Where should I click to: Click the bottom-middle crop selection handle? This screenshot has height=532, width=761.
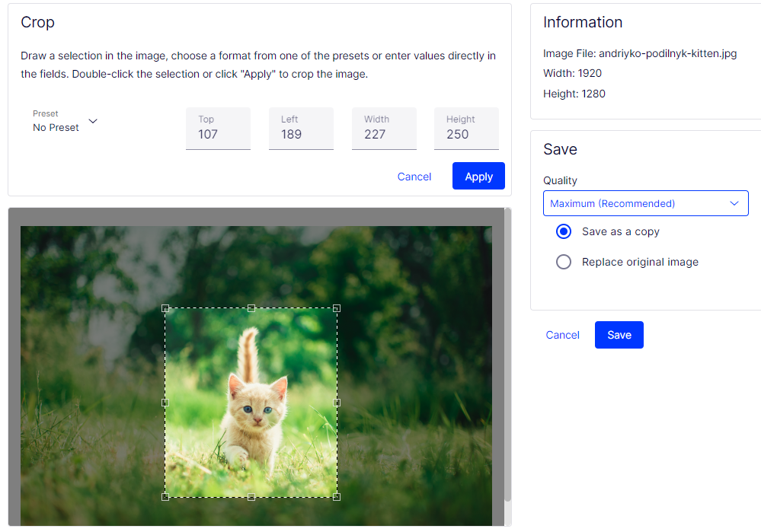pos(251,497)
